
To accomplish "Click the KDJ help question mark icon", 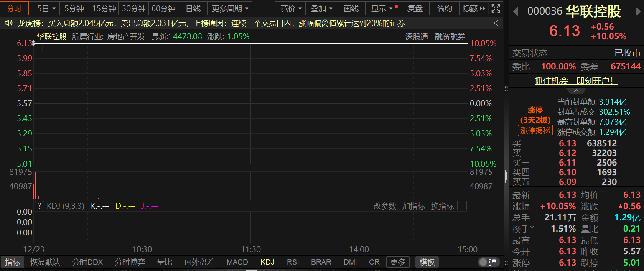I will tap(39, 206).
